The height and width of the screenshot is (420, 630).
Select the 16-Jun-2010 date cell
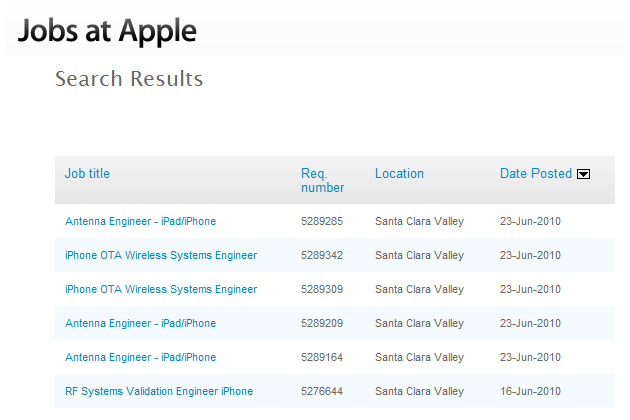tap(530, 391)
